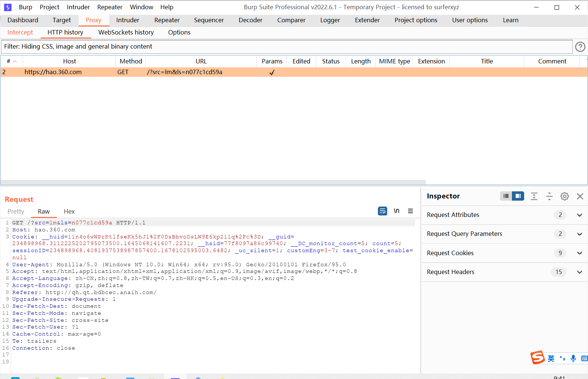Viewport: 588px width, 379px height.
Task: Expand the Request Cookies section chevron
Action: coord(579,253)
